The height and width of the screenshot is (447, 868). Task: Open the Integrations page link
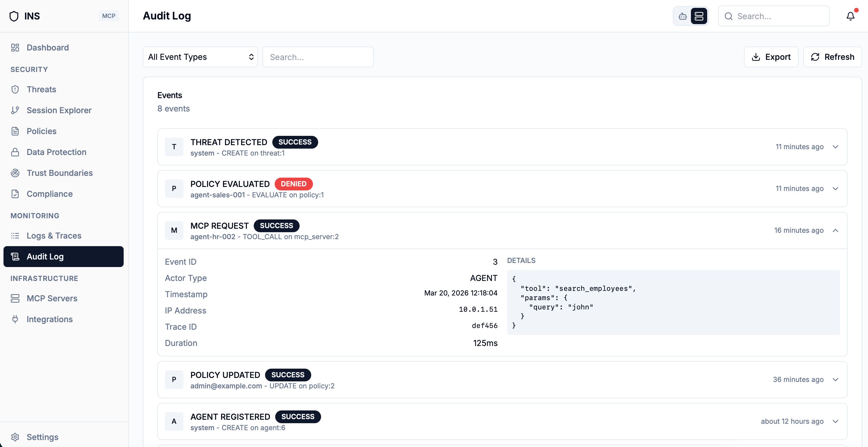point(63,319)
